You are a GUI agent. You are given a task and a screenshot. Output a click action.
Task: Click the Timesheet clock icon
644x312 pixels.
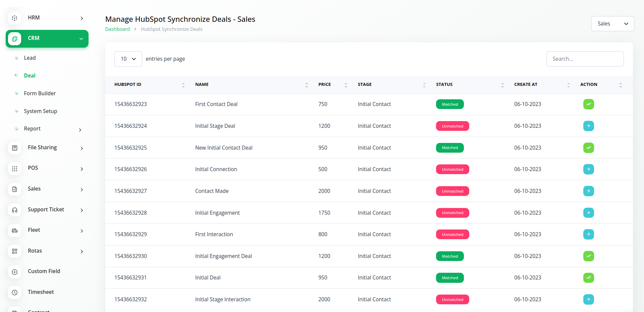click(x=14, y=293)
